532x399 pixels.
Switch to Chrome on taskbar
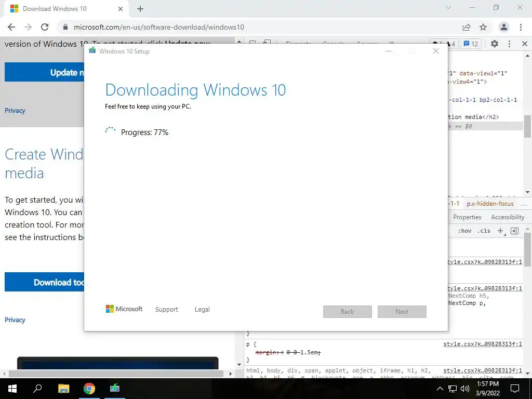point(89,389)
